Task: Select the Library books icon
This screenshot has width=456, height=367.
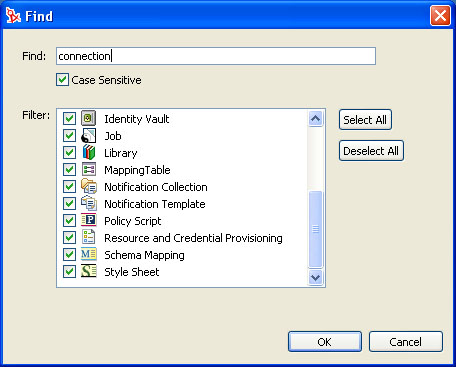Action: tap(89, 153)
